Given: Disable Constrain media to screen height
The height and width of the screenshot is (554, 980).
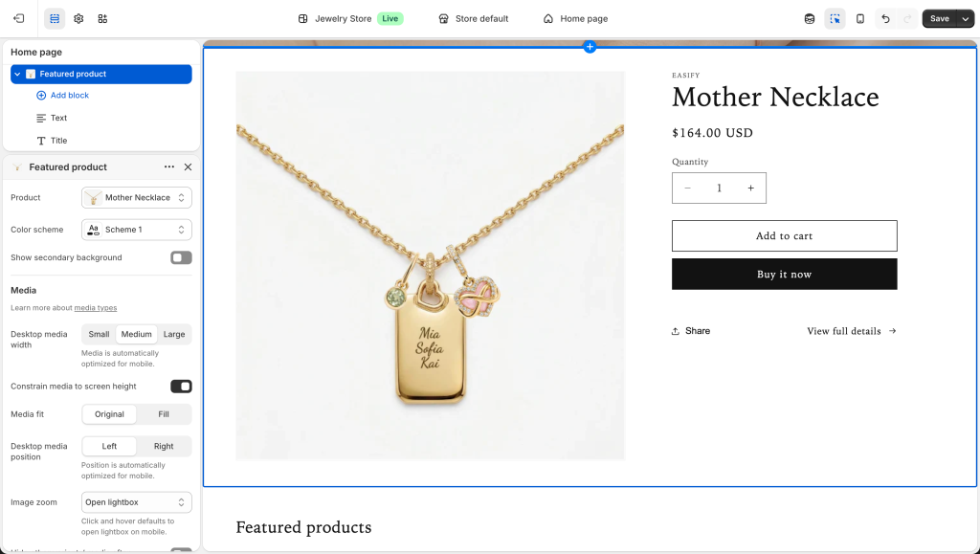Looking at the screenshot, I should pos(181,387).
